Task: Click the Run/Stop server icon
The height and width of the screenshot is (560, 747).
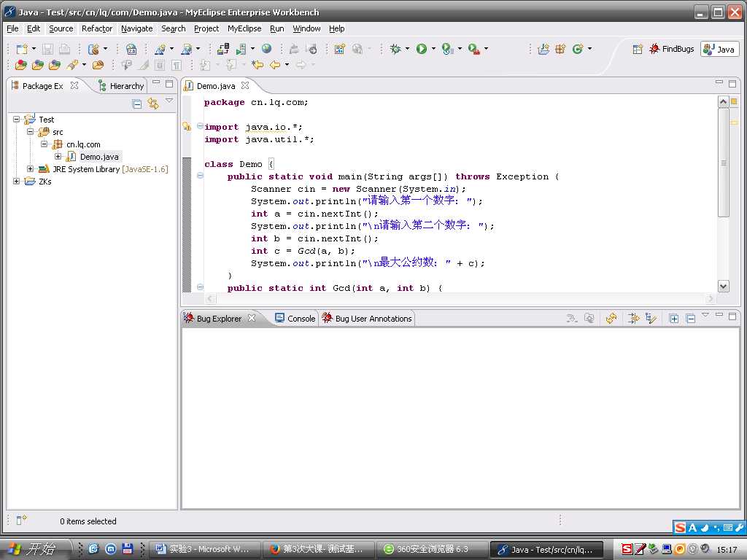Action: [241, 49]
